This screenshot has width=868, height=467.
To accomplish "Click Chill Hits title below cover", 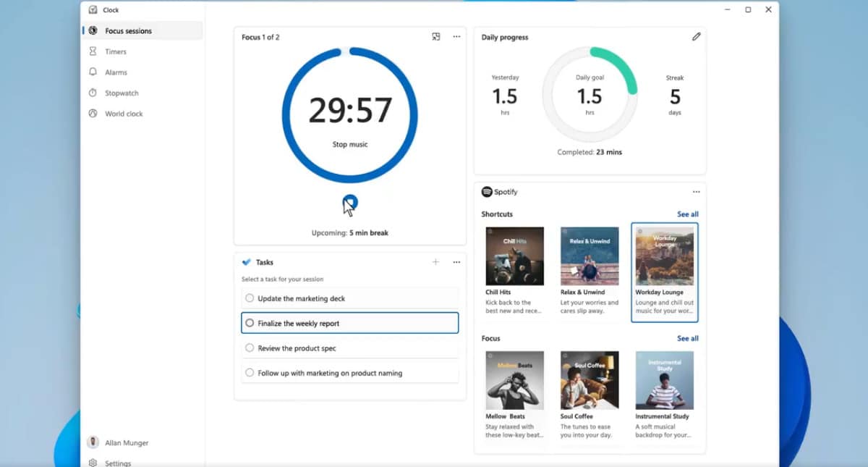I will 498,293.
